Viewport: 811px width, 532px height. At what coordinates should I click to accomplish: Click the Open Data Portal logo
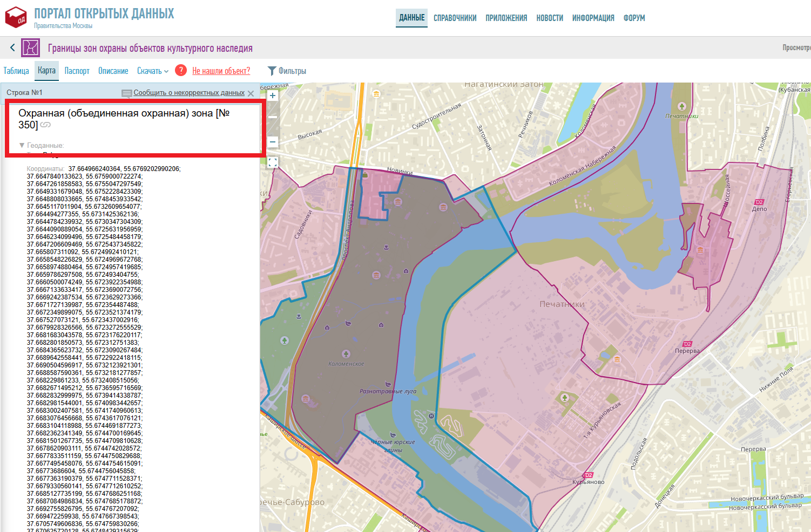[x=16, y=17]
